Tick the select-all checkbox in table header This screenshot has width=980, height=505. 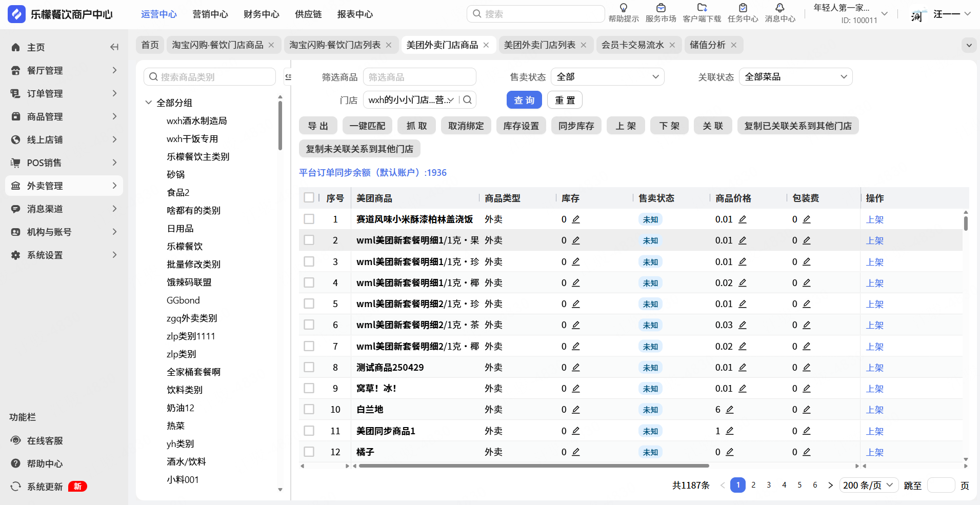tap(309, 198)
